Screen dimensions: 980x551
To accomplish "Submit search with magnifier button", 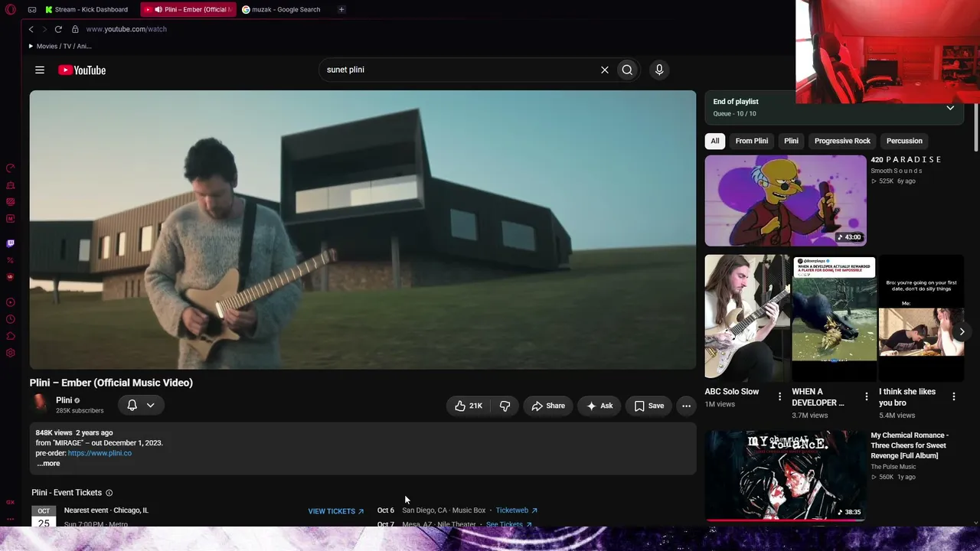I will [627, 70].
